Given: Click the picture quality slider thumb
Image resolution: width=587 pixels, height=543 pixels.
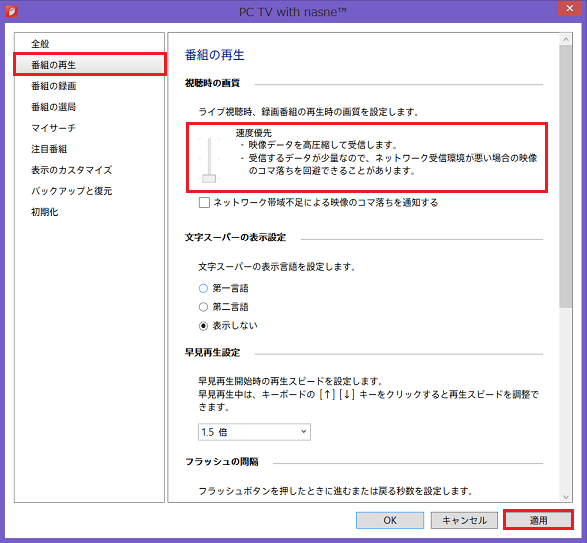Looking at the screenshot, I should click(209, 178).
